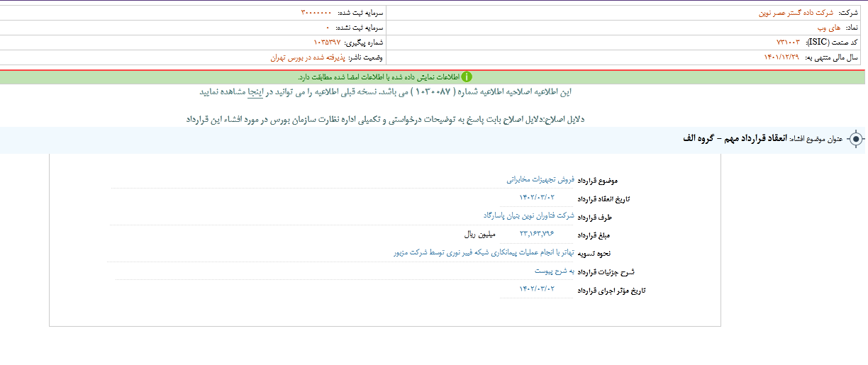Click the symbol value 'های وب'
This screenshot has height=365, width=868.
point(826,28)
